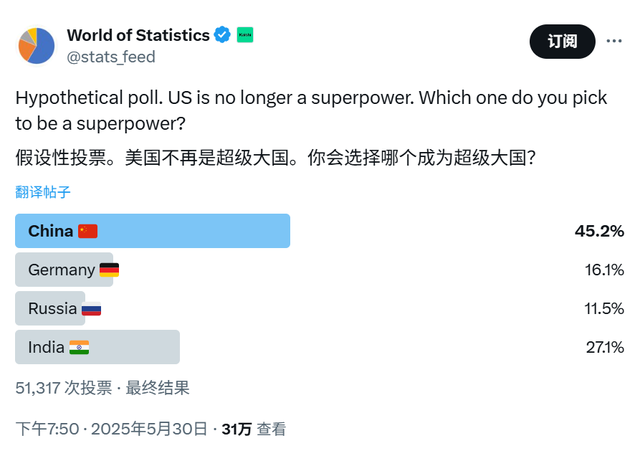
Task: Open the World of Statistics profile picture
Action: (x=36, y=46)
